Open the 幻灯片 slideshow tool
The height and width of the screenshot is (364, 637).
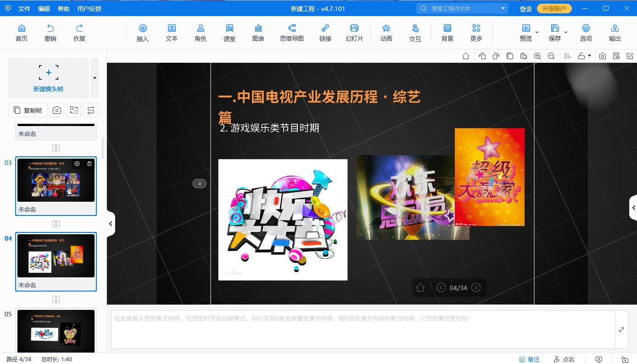354,33
